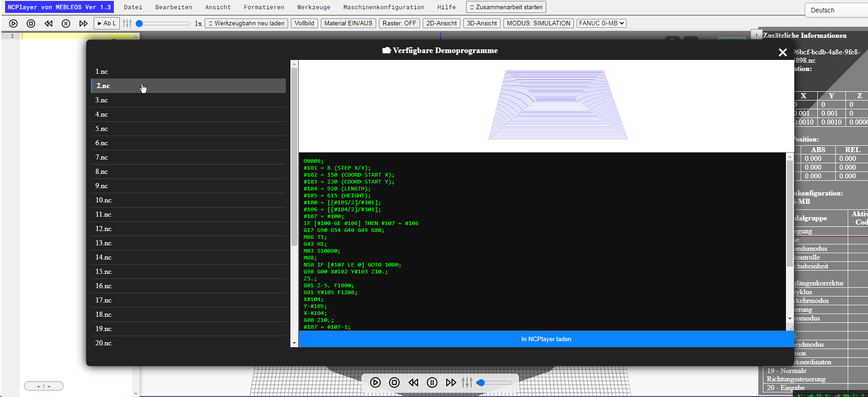Click the bottom player rewind icon
Screen dimensions: 868x397
(413, 382)
